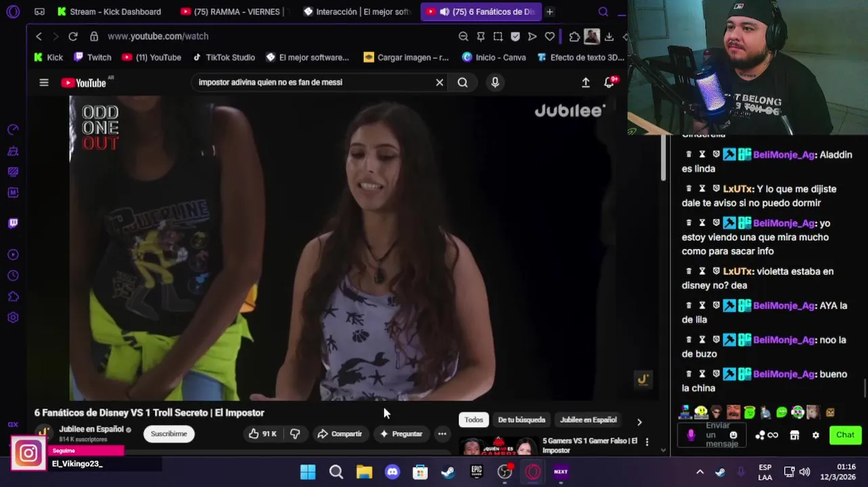Open Opera sidebar settings gear

13,317
